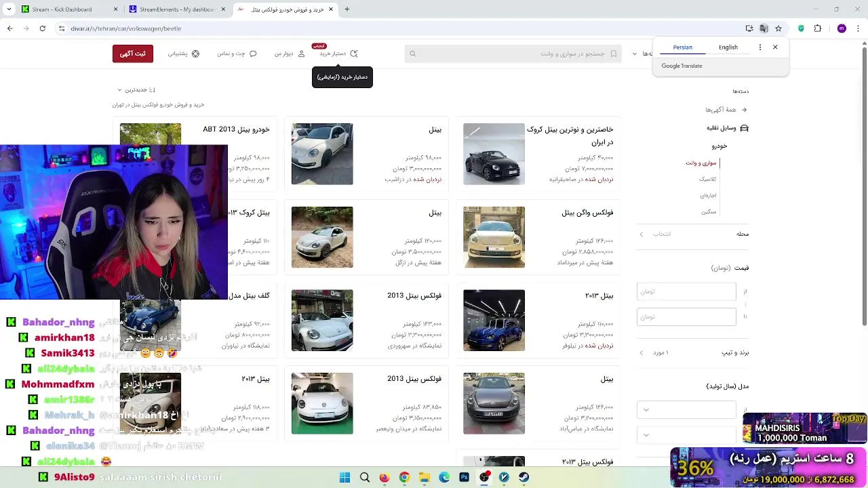Open the purple 'm' profile avatar

coord(842,28)
